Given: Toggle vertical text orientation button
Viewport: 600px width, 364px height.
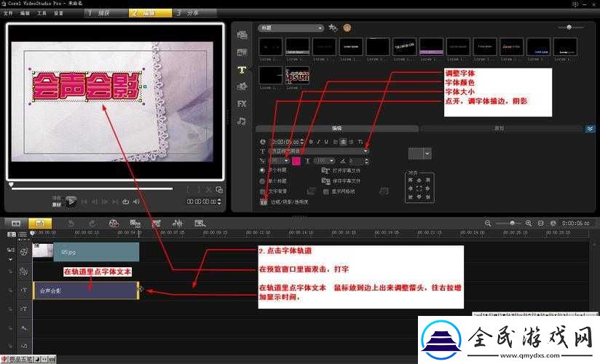Looking at the screenshot, I should pos(360,142).
